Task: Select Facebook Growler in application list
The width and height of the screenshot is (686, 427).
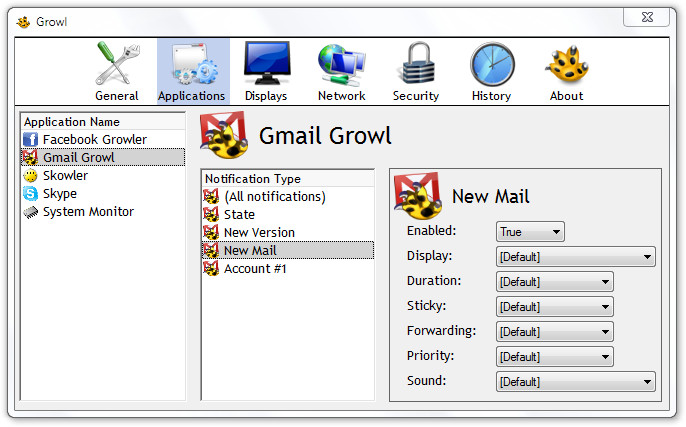Action: (103, 140)
